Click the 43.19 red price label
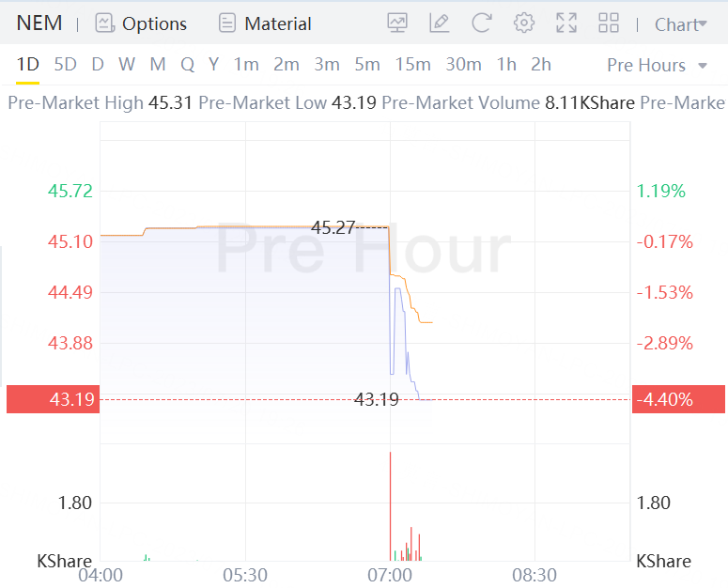The image size is (728, 588). tap(51, 399)
